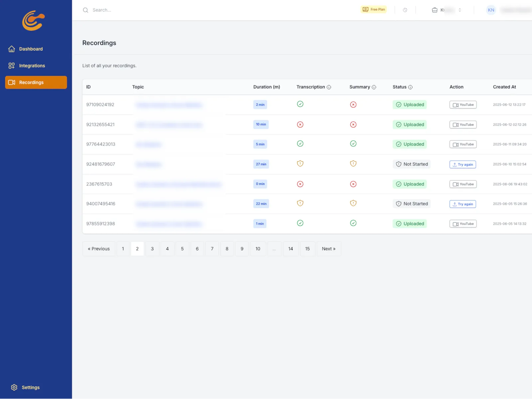The image size is (532, 399).
Task: Click recording ID 97764423013
Action: point(101,144)
